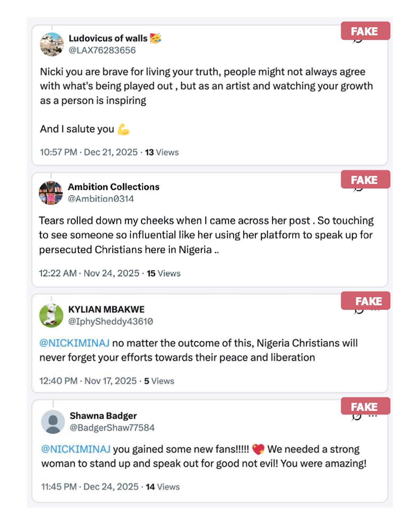Open the @BadgerShaw77584 handle
The height and width of the screenshot is (525, 420).
(x=112, y=428)
